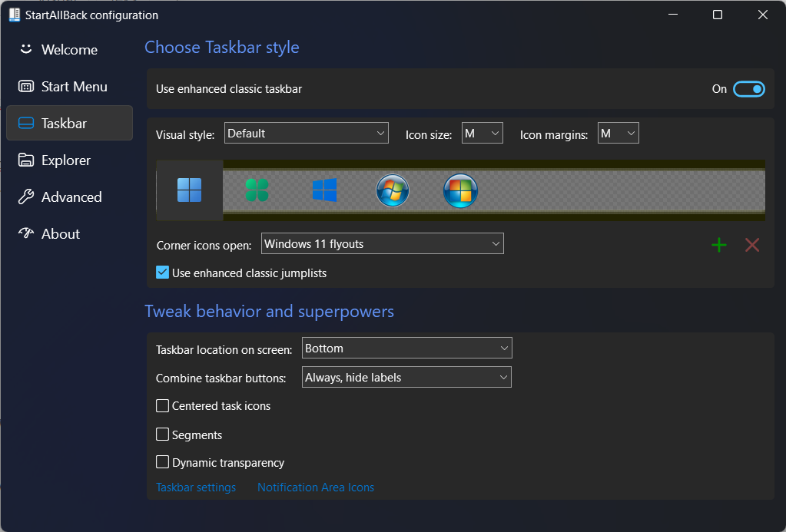
Task: Toggle off enhanced classic taskbar switch
Action: [748, 89]
